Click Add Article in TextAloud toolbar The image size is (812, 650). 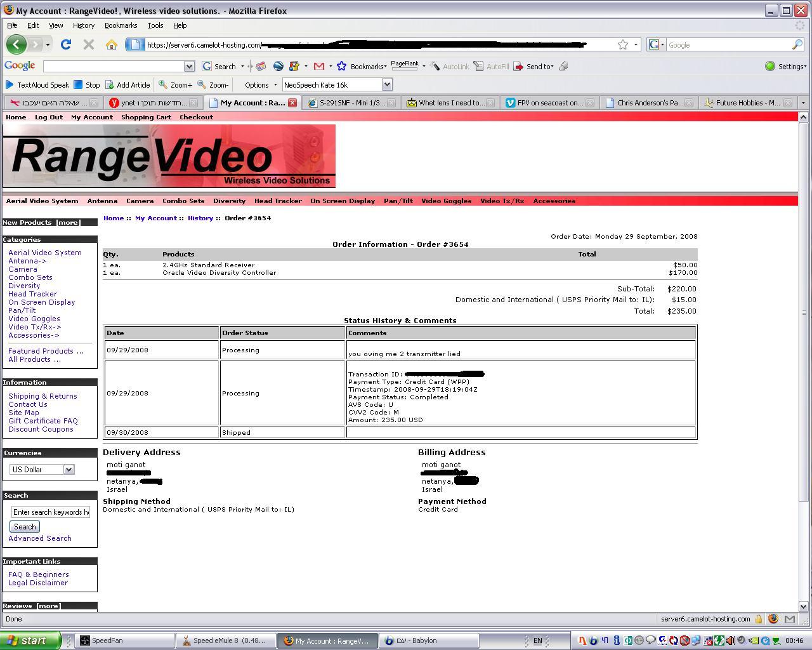click(128, 84)
